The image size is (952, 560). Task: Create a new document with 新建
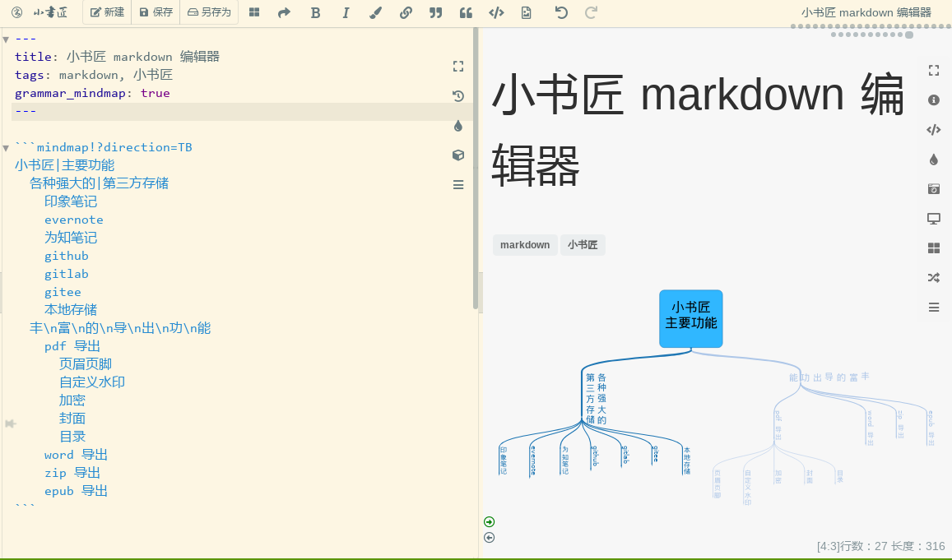point(107,12)
